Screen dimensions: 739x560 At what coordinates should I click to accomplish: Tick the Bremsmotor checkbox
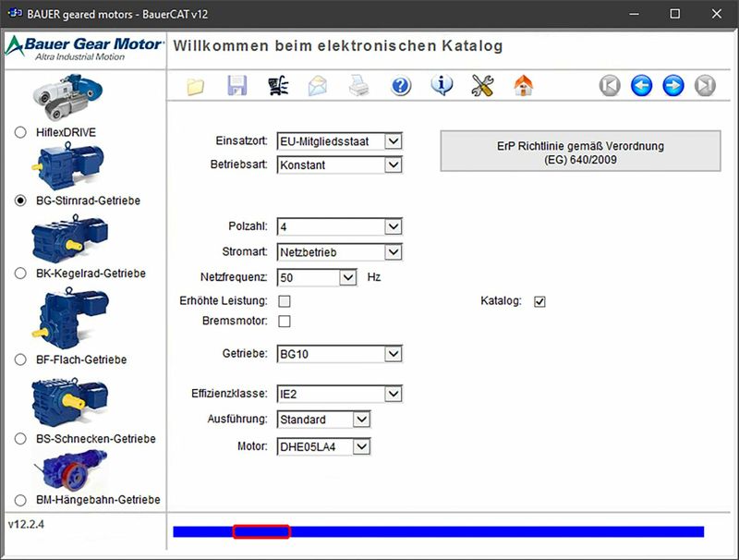tap(285, 322)
